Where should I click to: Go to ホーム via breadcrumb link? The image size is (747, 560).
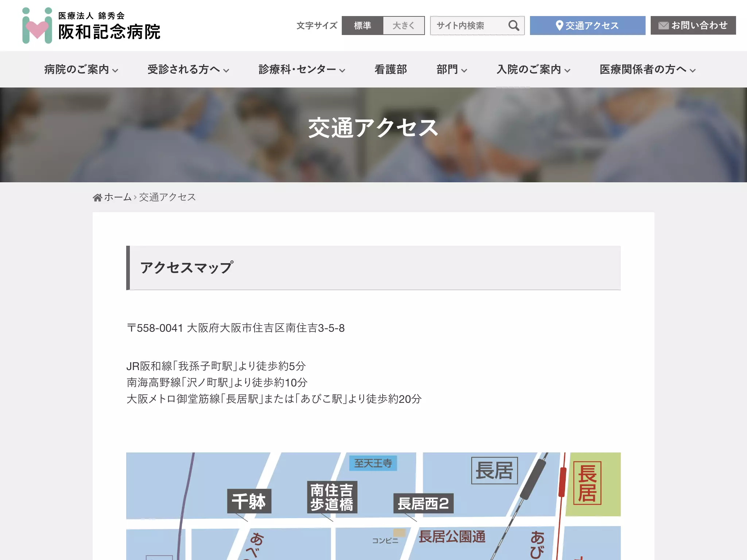pos(117,197)
